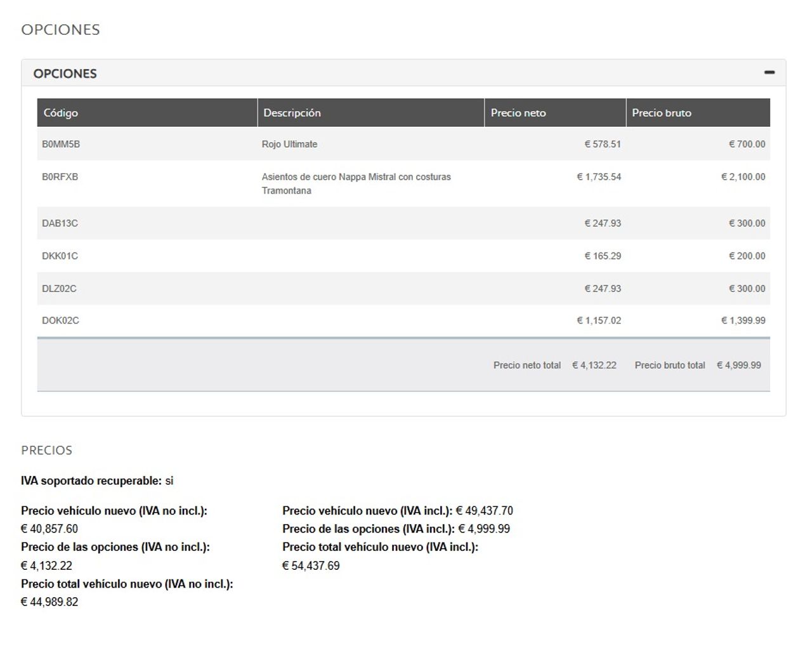Screen dimensions: 812x646
Task: Click the € 2,100.00 gross price cell
Action: 743,177
